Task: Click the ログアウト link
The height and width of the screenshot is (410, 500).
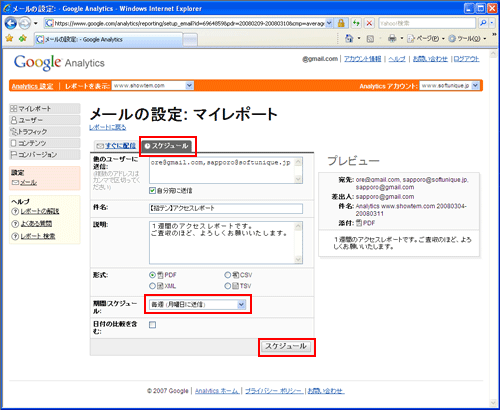Action: [466, 59]
